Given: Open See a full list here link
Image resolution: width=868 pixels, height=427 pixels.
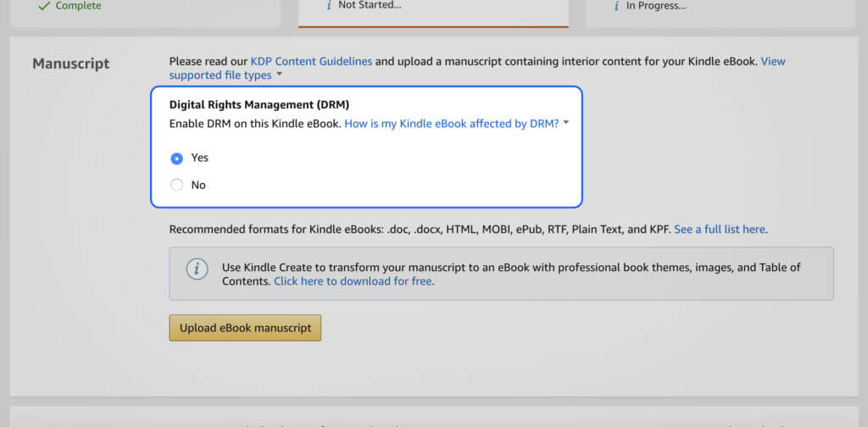Looking at the screenshot, I should tap(720, 230).
